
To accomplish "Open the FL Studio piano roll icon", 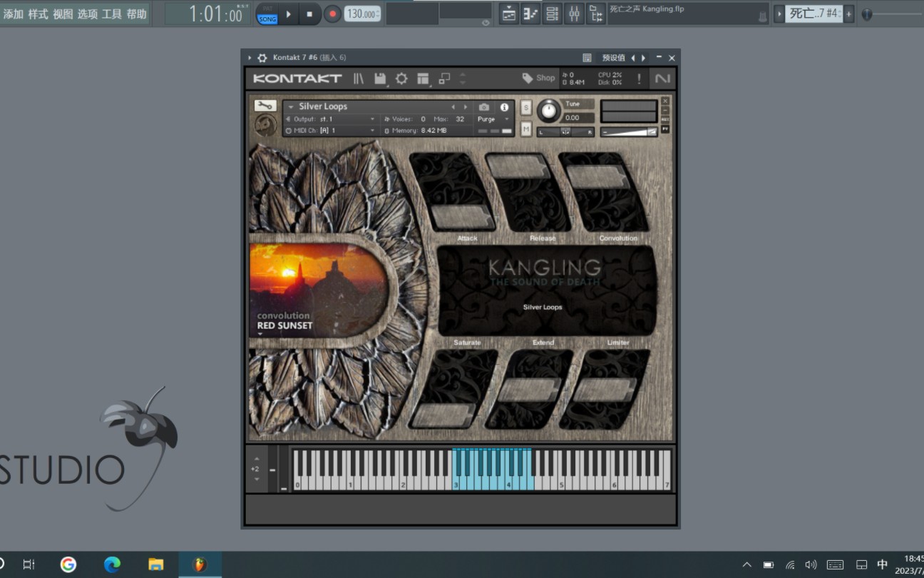I will click(530, 14).
